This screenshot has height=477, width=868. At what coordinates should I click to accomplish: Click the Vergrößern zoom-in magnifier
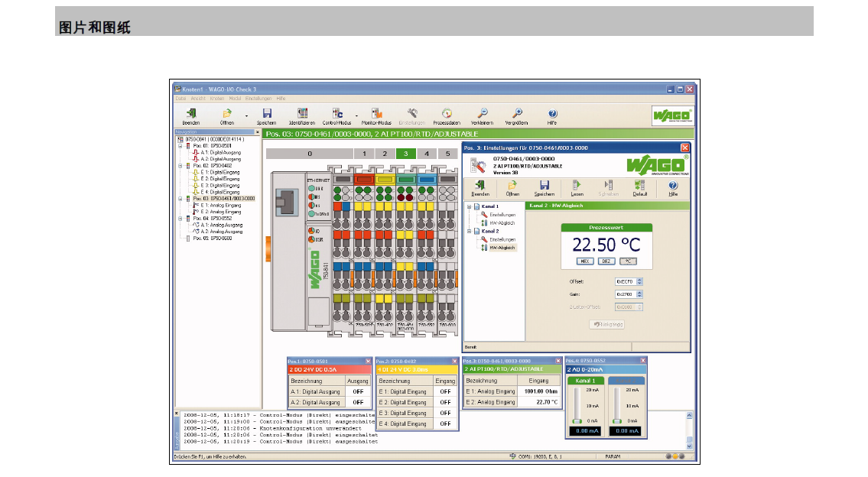click(x=516, y=113)
